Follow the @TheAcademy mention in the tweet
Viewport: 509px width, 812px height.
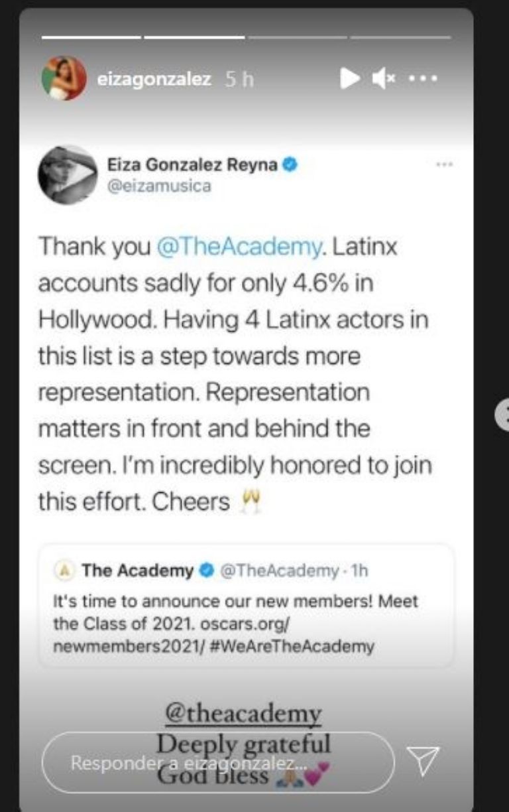(x=239, y=247)
